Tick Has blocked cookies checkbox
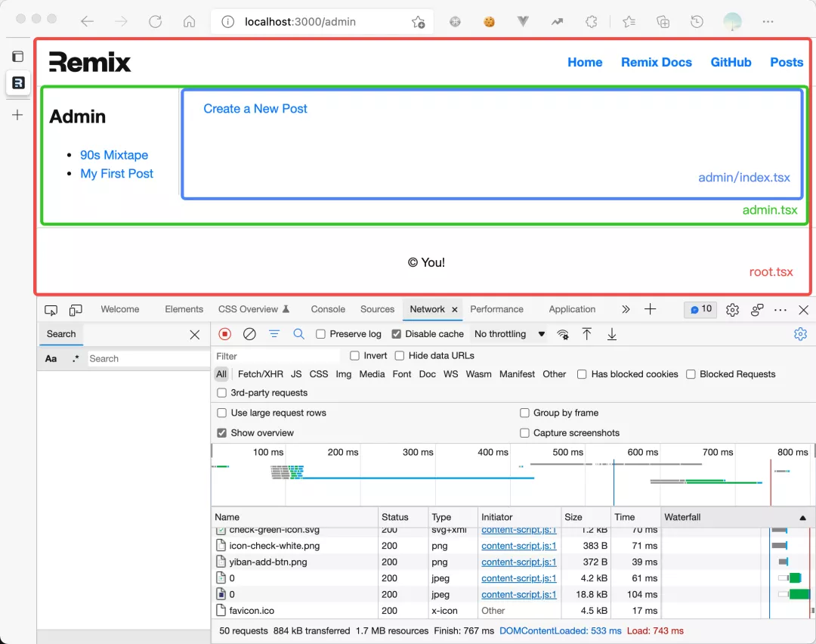 582,374
